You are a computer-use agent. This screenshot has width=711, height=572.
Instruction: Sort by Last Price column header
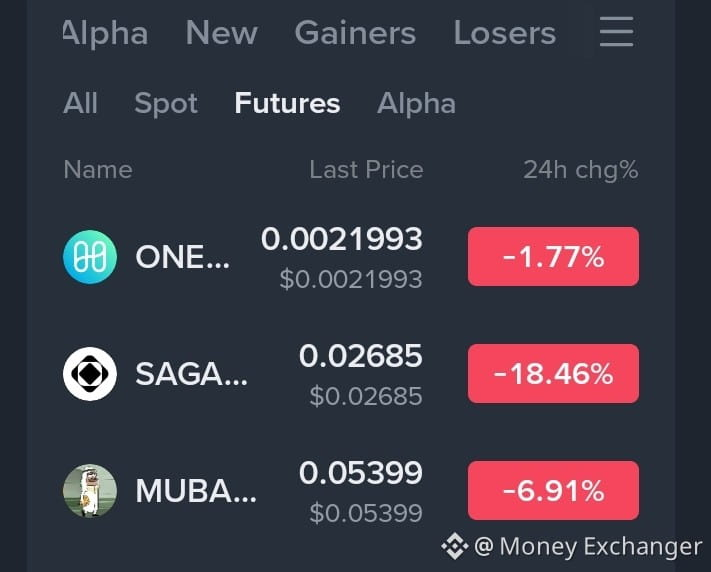click(x=366, y=170)
